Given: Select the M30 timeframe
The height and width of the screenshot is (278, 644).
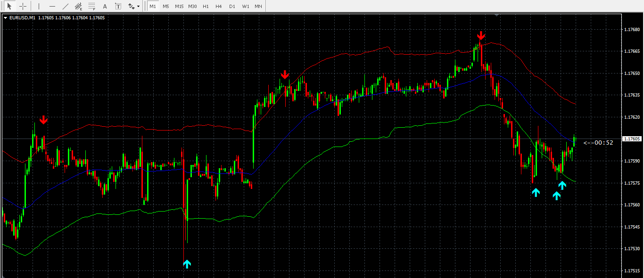Looking at the screenshot, I should pyautogui.click(x=192, y=7).
